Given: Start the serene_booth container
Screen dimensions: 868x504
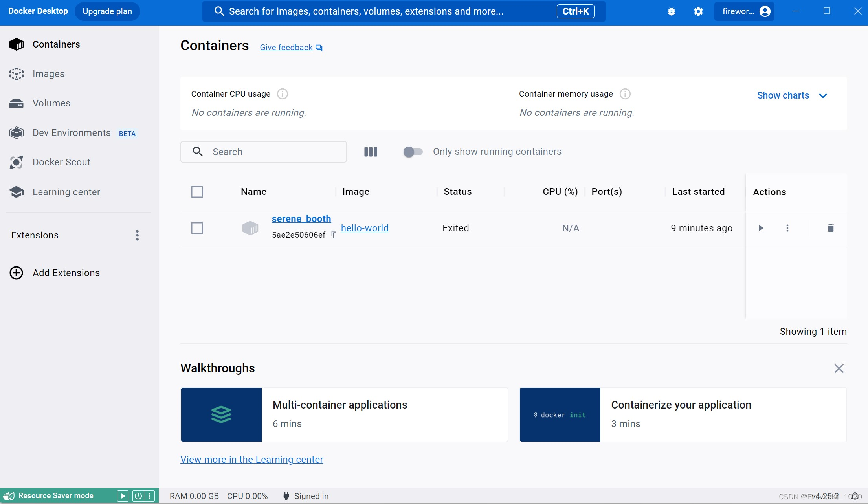Looking at the screenshot, I should tap(761, 228).
